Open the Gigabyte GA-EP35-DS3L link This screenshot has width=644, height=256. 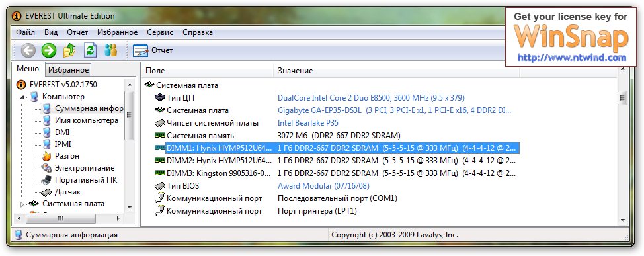pyautogui.click(x=394, y=110)
